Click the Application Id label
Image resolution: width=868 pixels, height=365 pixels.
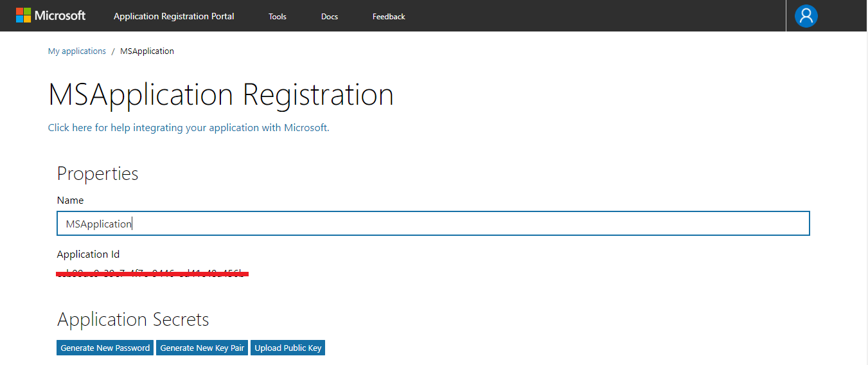click(x=88, y=254)
